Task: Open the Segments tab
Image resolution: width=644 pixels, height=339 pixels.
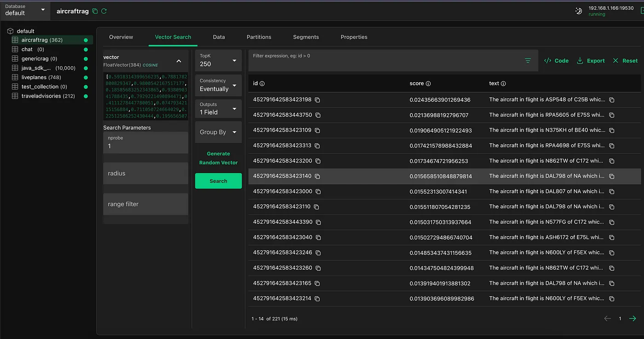Action: [x=306, y=37]
